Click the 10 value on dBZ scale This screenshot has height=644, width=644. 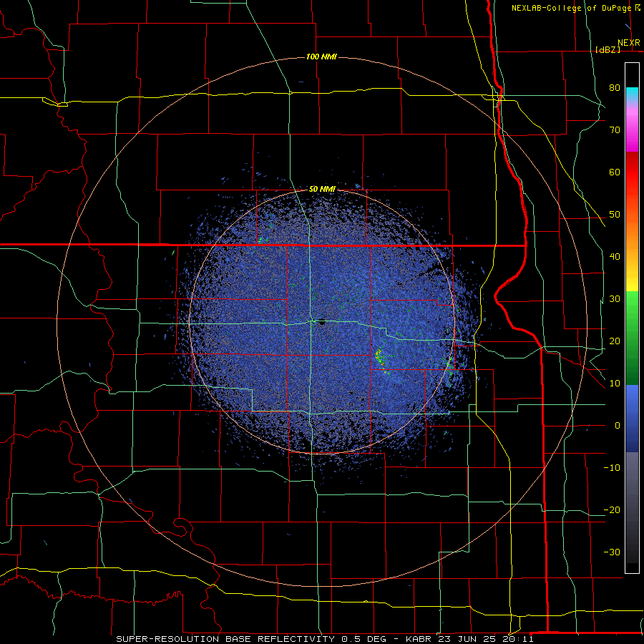tap(615, 384)
